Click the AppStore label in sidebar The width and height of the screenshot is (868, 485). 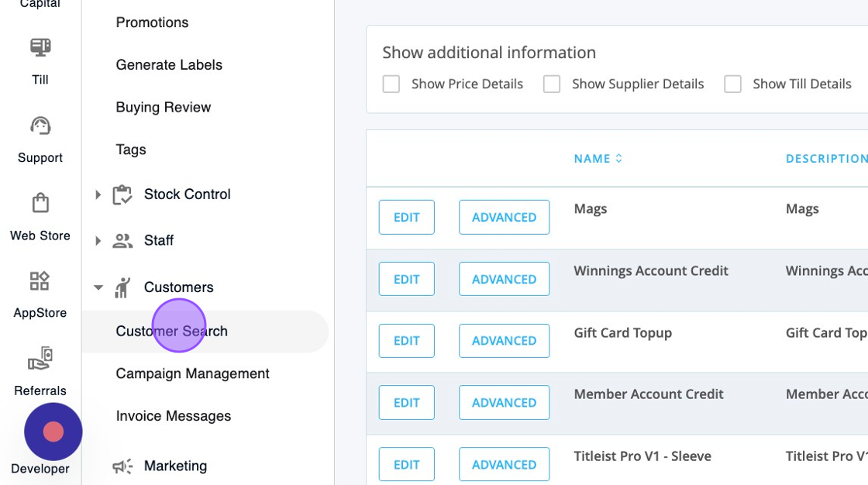click(x=40, y=313)
